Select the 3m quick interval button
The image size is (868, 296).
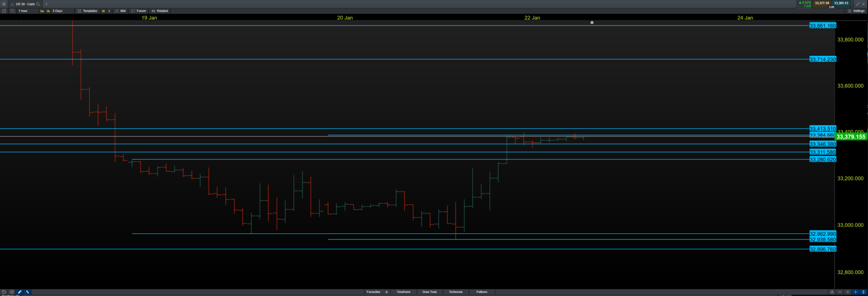click(42, 11)
